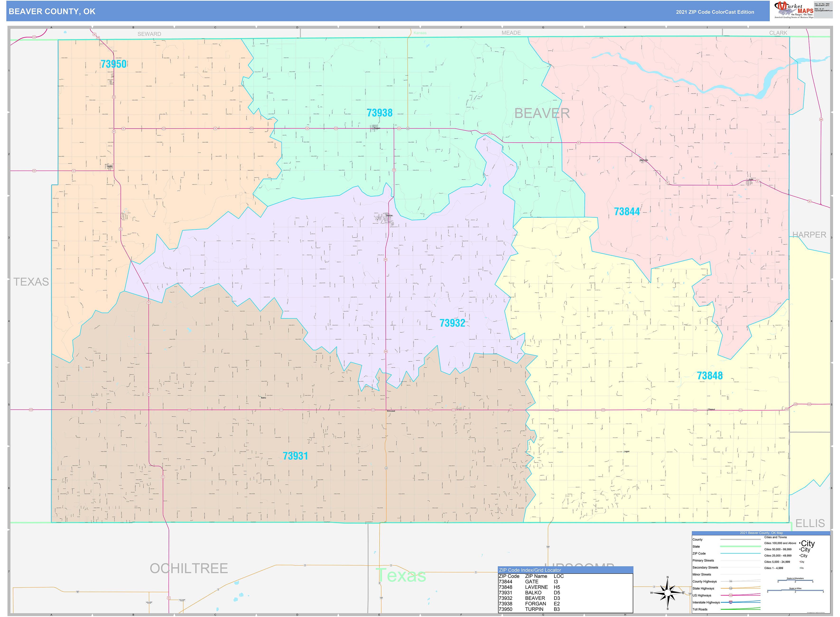This screenshot has height=617, width=840.
Task: Click the Toll Roads green line swatch
Action: [x=740, y=609]
